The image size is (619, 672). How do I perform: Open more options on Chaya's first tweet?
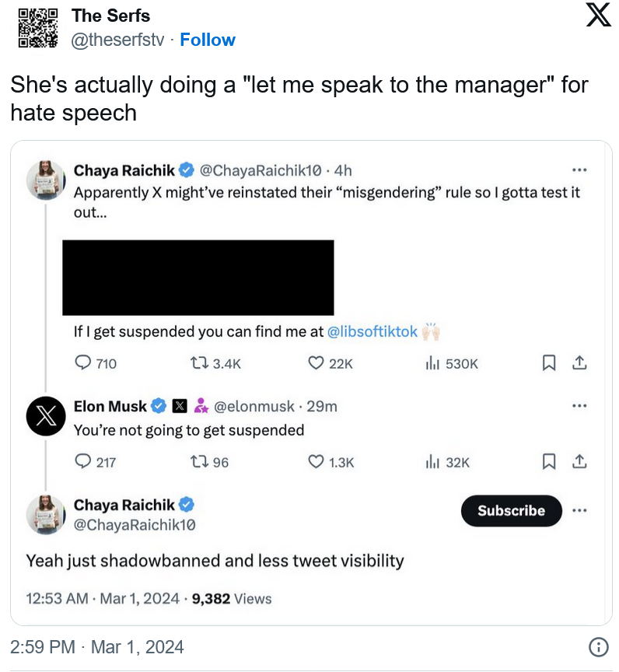tap(579, 170)
